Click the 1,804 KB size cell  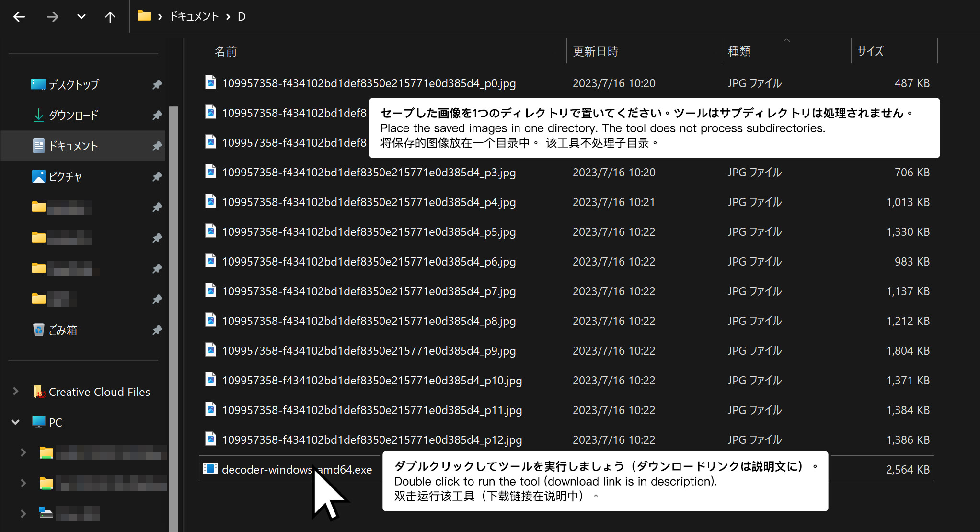908,350
